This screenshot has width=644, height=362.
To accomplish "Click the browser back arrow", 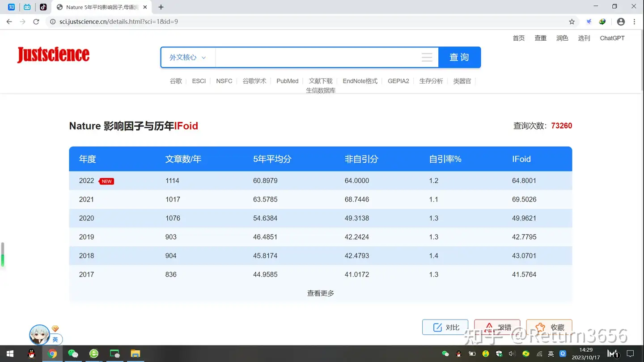I will [x=9, y=21].
